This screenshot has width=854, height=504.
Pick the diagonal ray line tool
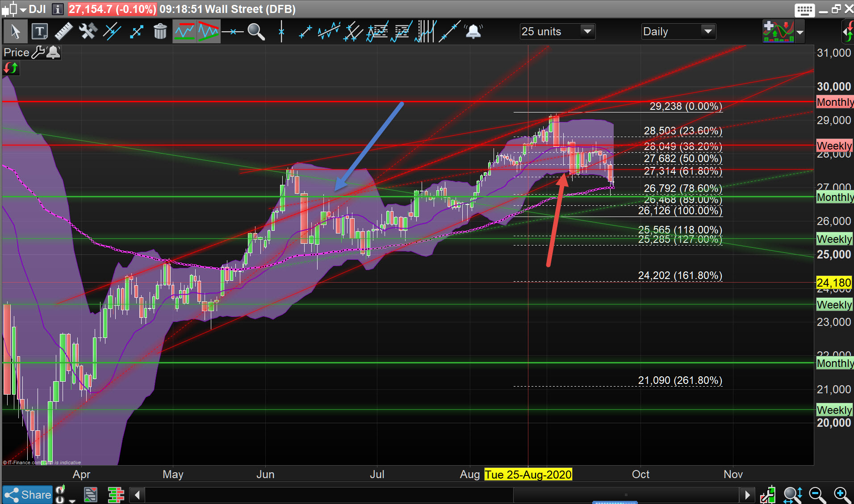[449, 32]
